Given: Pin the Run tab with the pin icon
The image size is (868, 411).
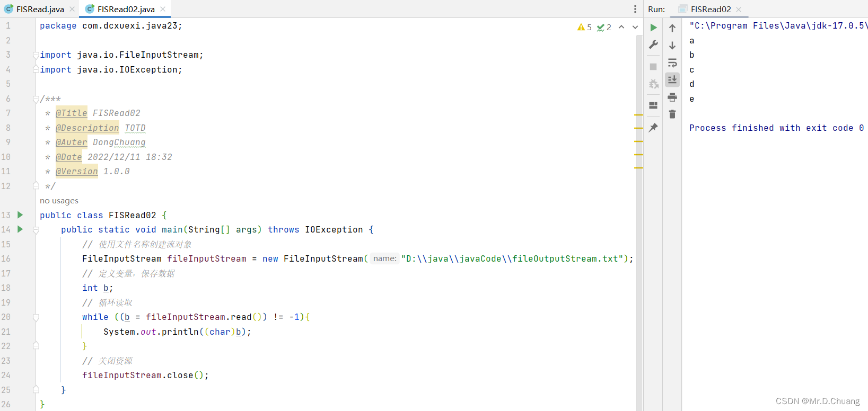Looking at the screenshot, I should [653, 127].
